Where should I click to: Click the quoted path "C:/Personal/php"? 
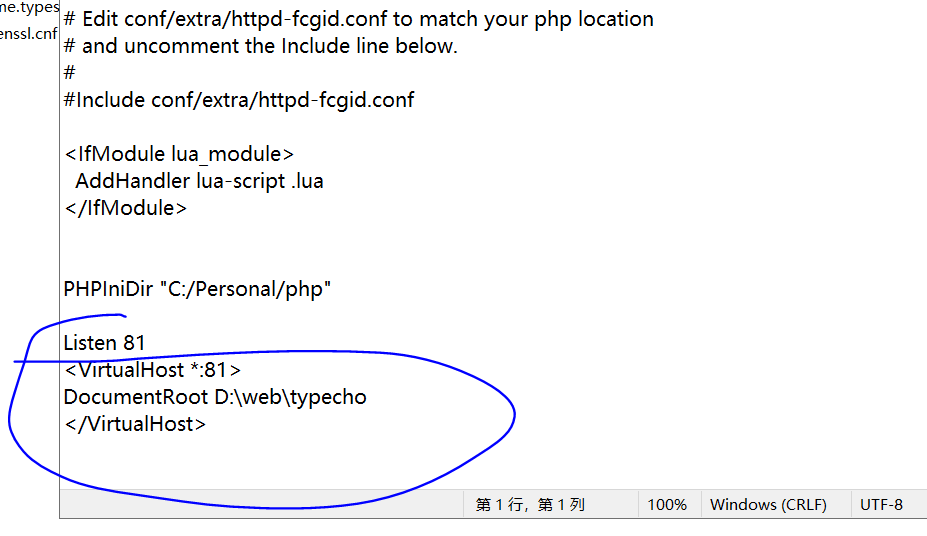(x=245, y=289)
